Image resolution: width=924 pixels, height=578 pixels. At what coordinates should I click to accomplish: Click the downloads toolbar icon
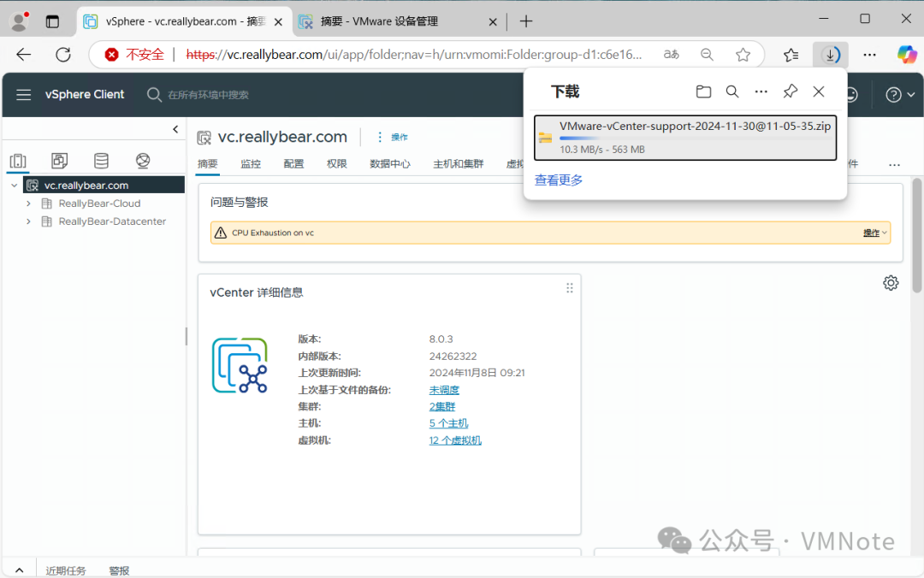click(x=830, y=55)
